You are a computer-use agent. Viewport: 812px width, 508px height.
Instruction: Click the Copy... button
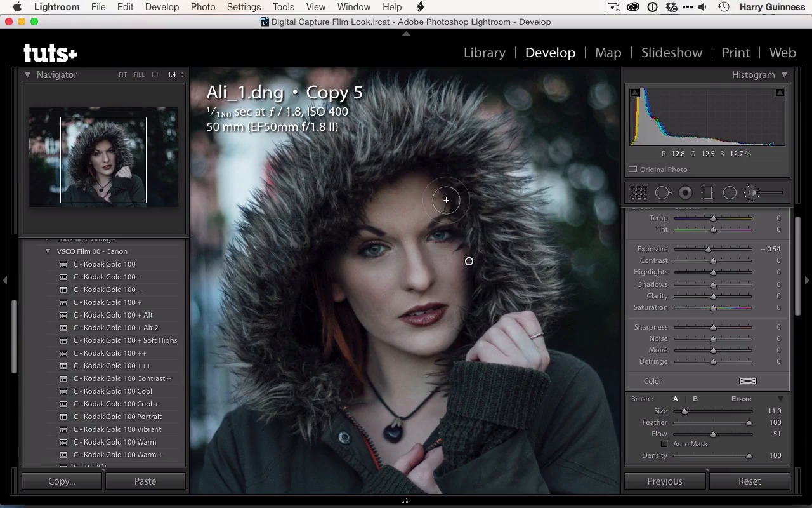(62, 481)
